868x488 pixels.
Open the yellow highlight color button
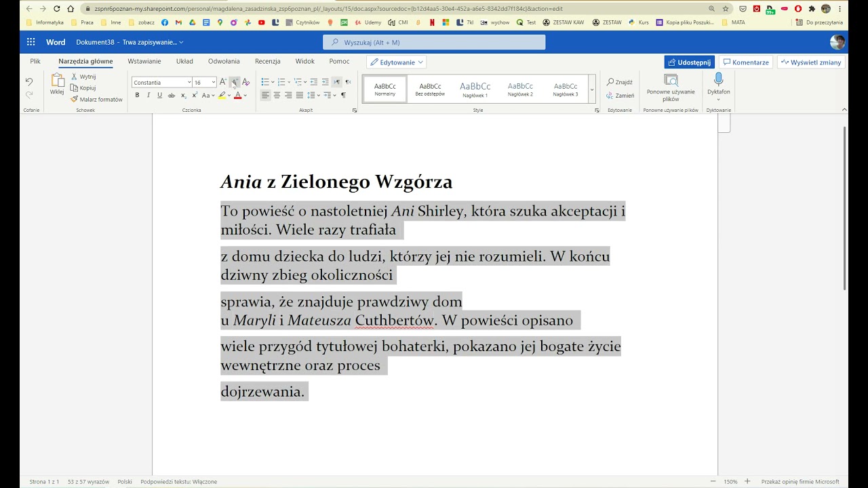coord(222,96)
